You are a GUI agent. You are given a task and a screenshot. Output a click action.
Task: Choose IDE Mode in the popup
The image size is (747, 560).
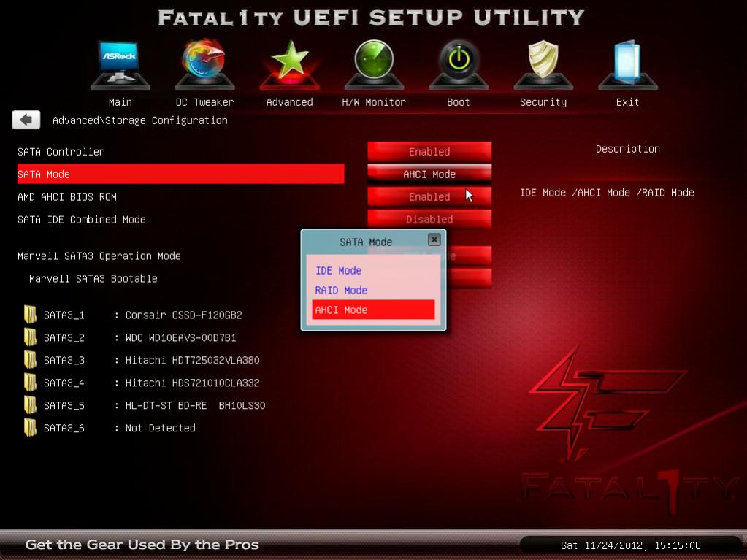373,270
